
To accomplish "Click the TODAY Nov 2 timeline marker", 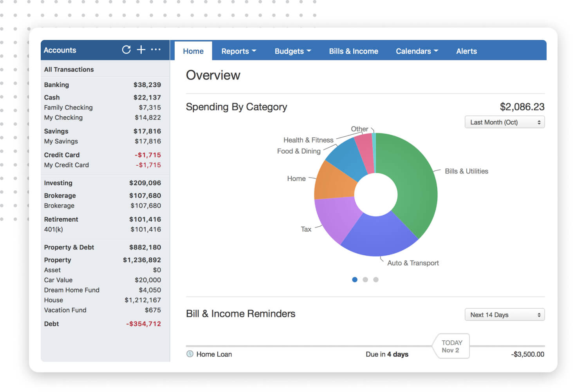I will (451, 346).
